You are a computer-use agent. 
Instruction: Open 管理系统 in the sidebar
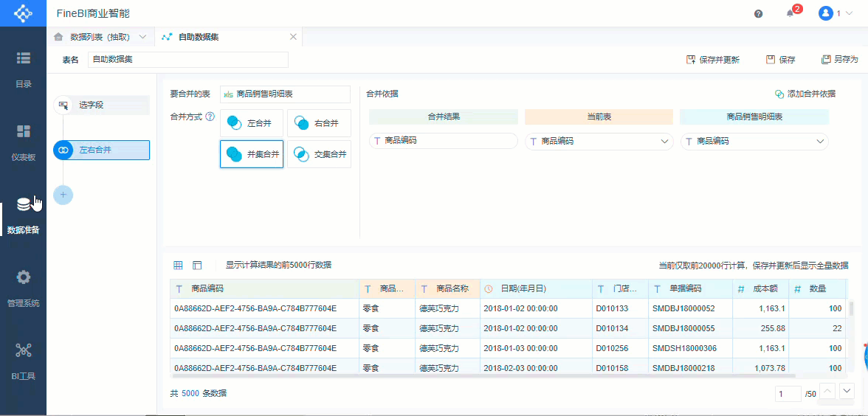(x=24, y=288)
